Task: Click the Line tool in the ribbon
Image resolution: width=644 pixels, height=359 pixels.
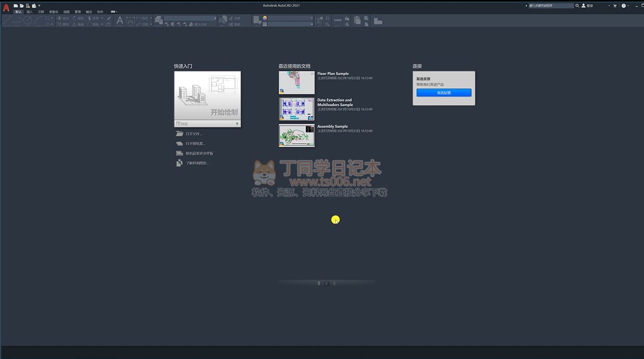Action: click(7, 21)
